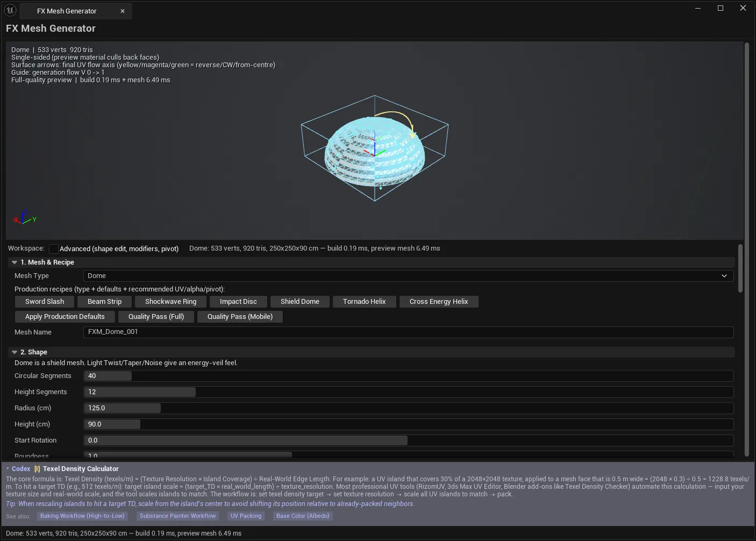This screenshot has width=756, height=541.
Task: Click Quality Pass (Mobile) button
Action: (240, 317)
